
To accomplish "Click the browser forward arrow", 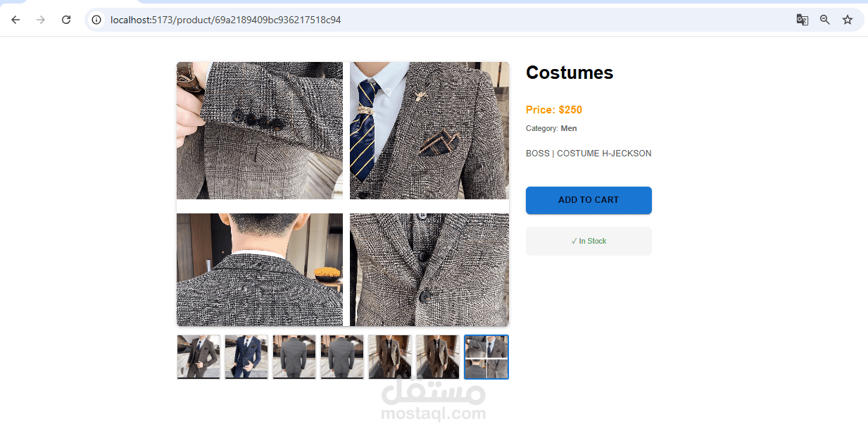I will tap(41, 20).
